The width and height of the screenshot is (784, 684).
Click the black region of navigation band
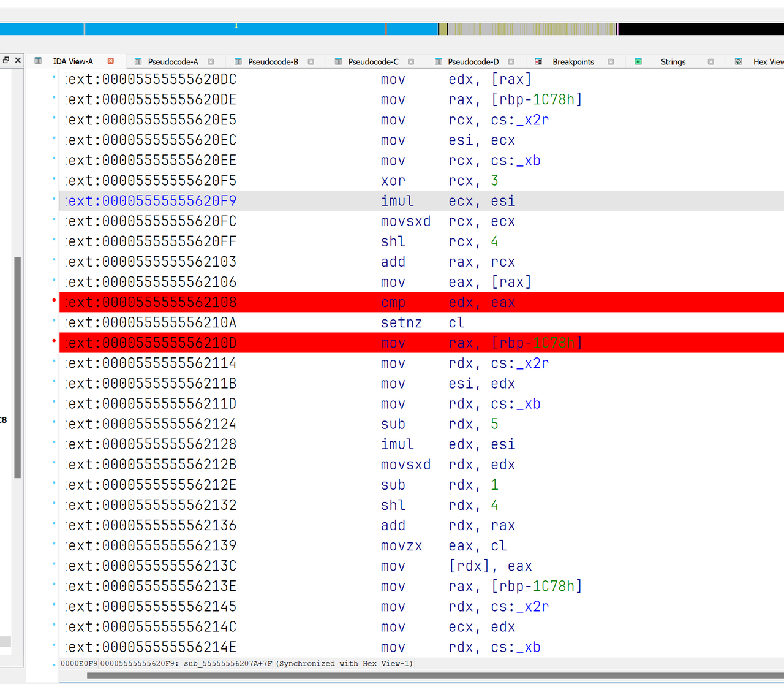pyautogui.click(x=701, y=28)
